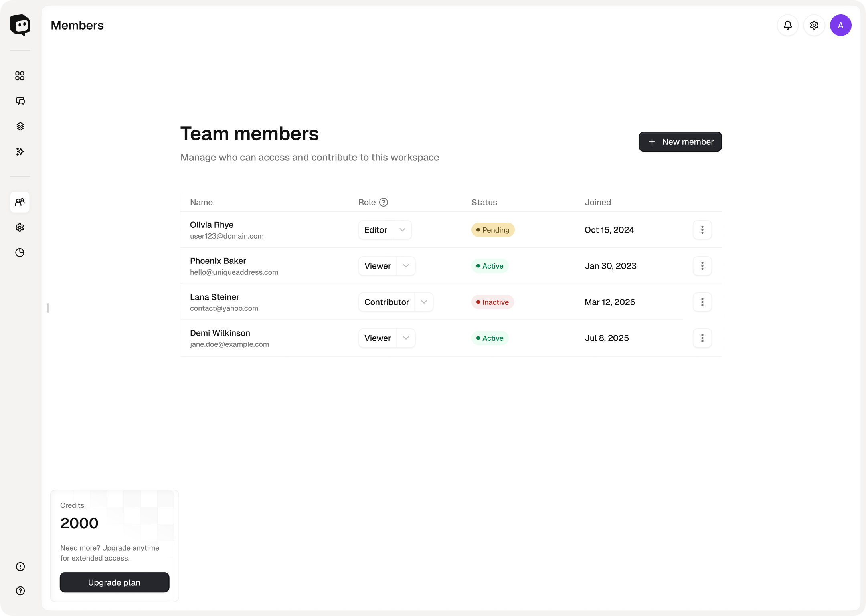Screen dimensions: 866x616
Task: Click the Members page title
Action: [x=77, y=25]
